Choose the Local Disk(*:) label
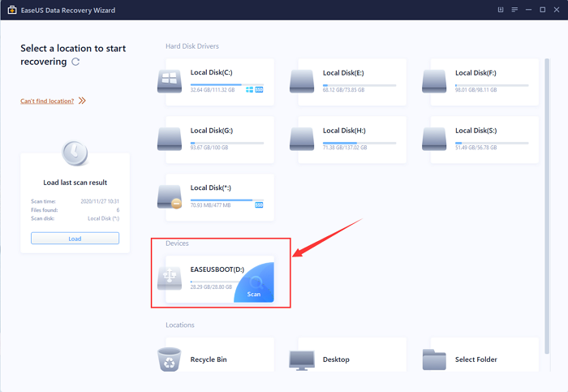The height and width of the screenshot is (392, 568). (x=210, y=187)
